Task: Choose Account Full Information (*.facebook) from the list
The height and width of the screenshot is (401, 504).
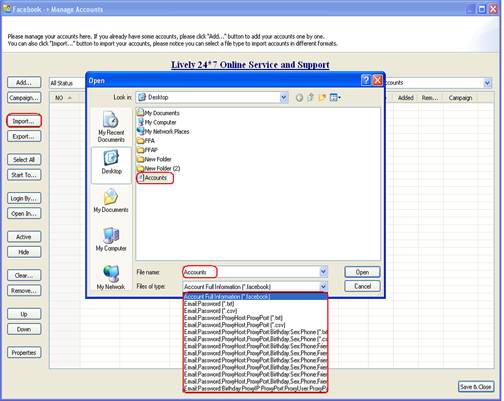Action: click(255, 297)
